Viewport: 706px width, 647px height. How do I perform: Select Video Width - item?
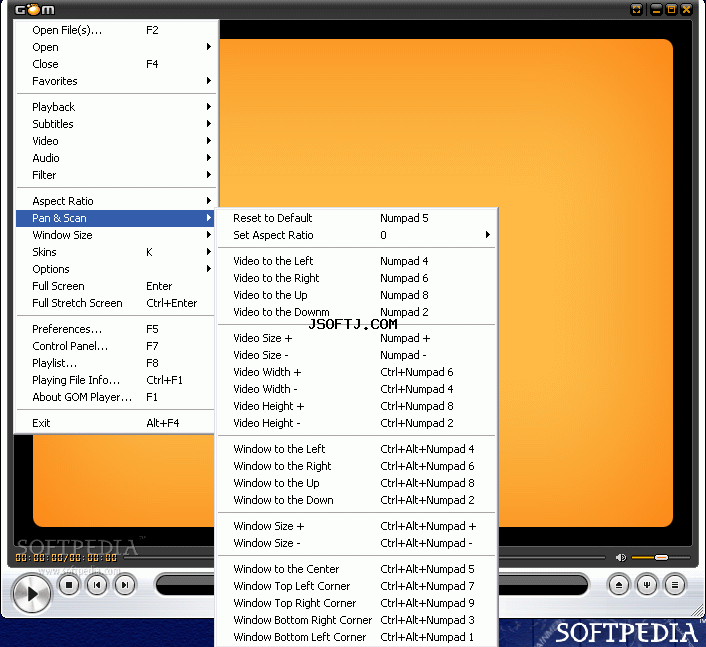[357, 389]
